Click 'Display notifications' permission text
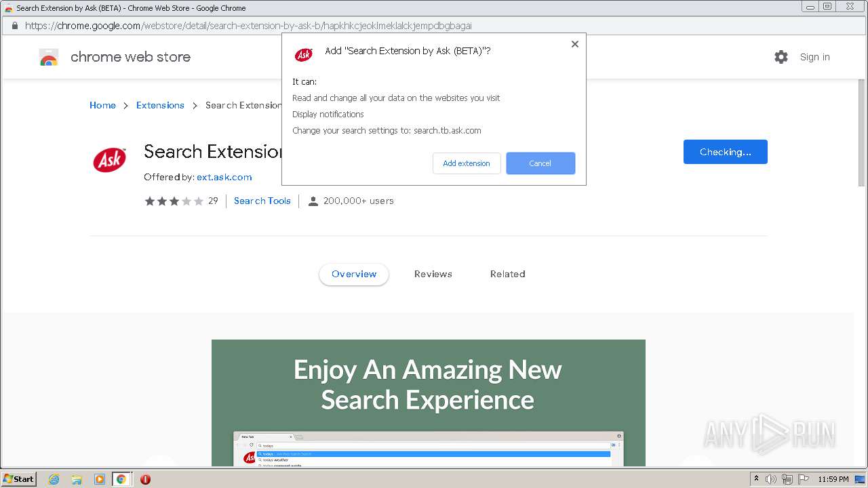868x488 pixels. point(328,114)
